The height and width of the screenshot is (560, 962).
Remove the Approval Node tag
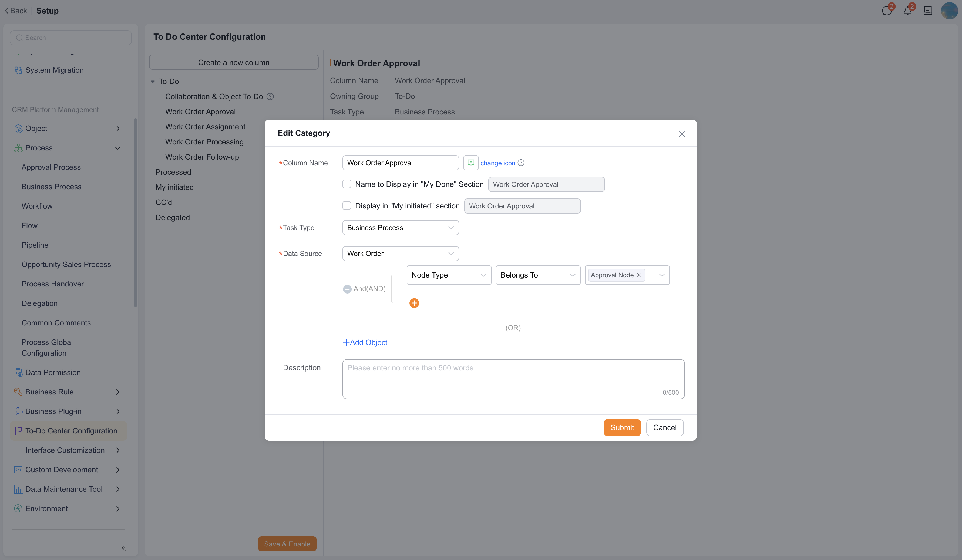(639, 275)
